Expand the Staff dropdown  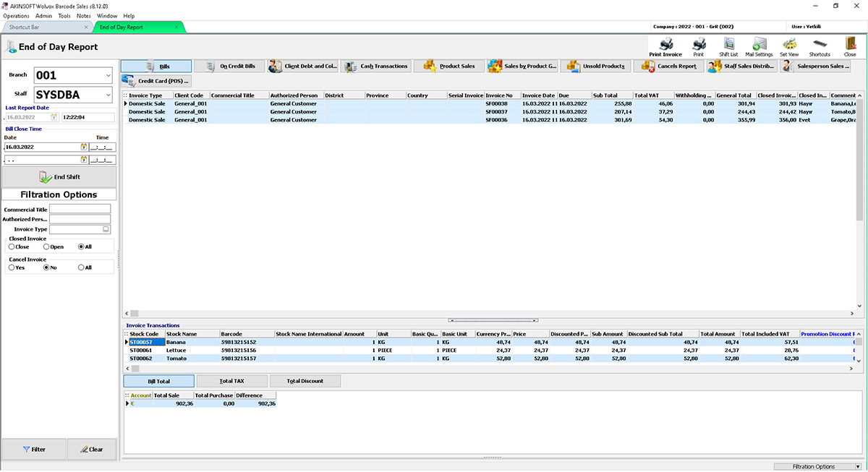108,95
